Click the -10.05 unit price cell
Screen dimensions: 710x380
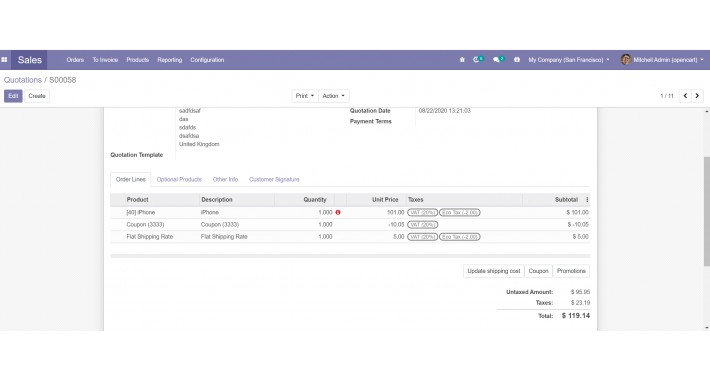pos(396,225)
